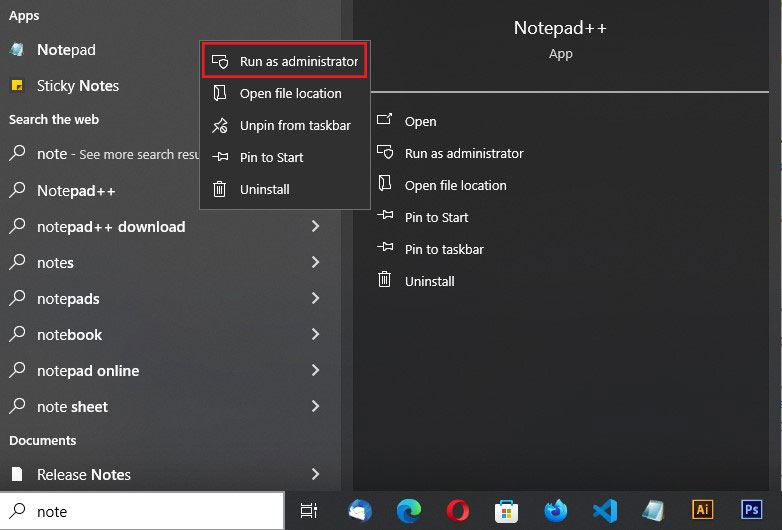This screenshot has height=530, width=782.
Task: Expand the notes suggestion chevron
Action: (x=315, y=262)
